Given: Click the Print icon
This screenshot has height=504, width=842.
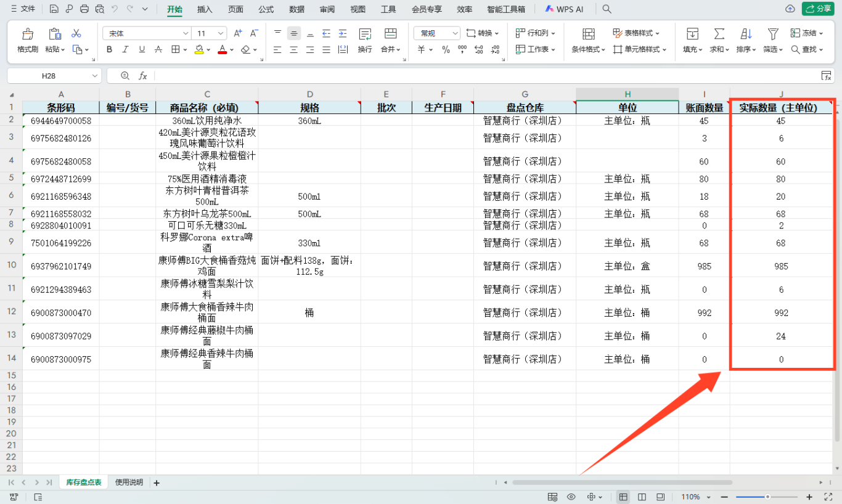Looking at the screenshot, I should coord(84,9).
